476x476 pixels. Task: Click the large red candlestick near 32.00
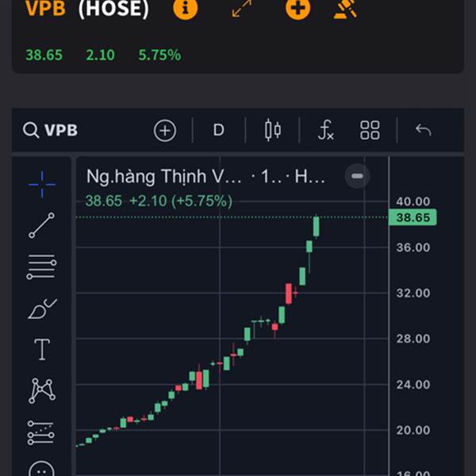click(289, 294)
